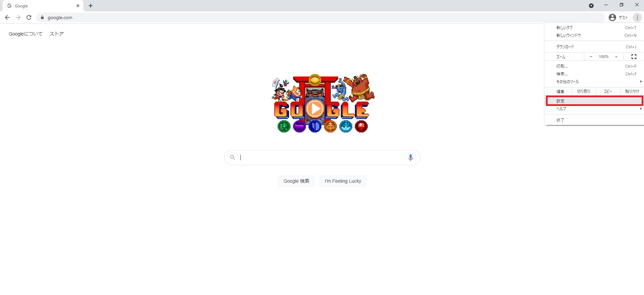Expand the ヘルプ submenu
Viewport: 644px width, 295px height.
(594, 109)
